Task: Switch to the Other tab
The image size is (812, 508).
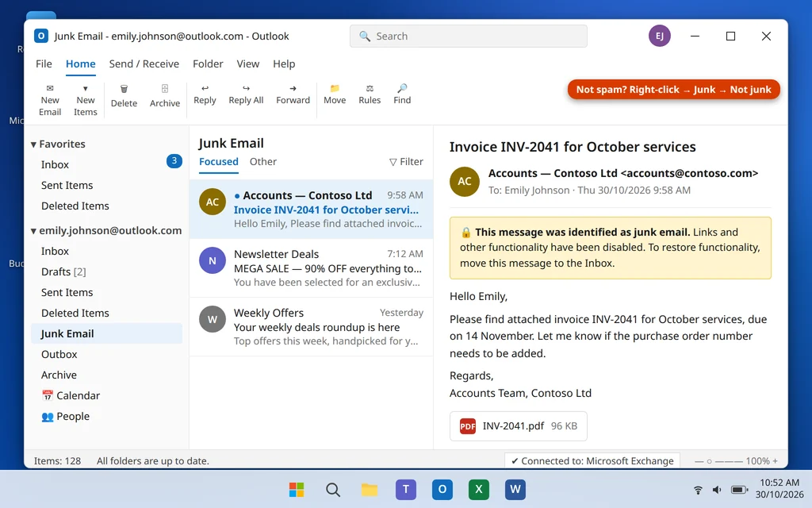Action: click(x=263, y=162)
